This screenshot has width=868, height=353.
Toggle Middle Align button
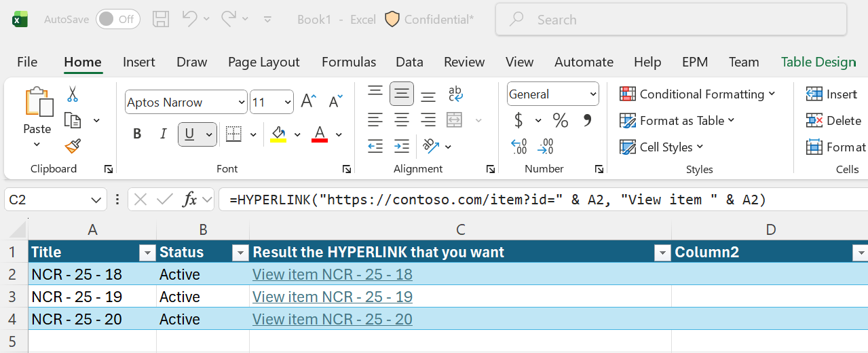(x=402, y=94)
